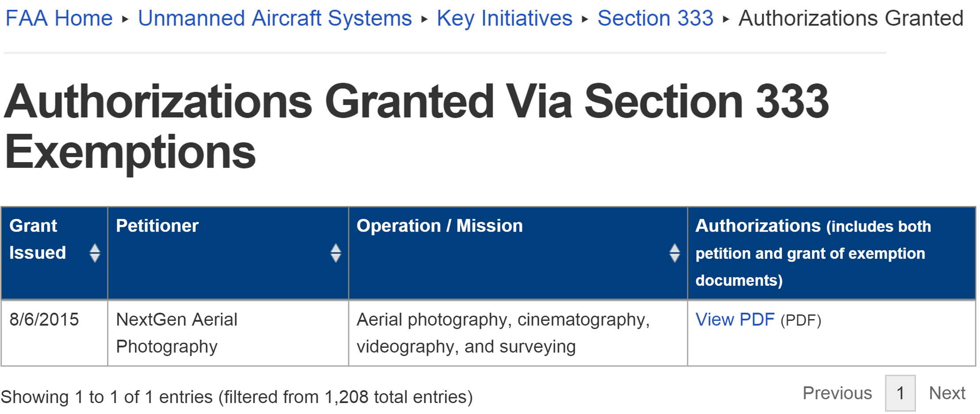This screenshot has height=414, width=980.
Task: Go to the Previous results page
Action: pyautogui.click(x=837, y=393)
